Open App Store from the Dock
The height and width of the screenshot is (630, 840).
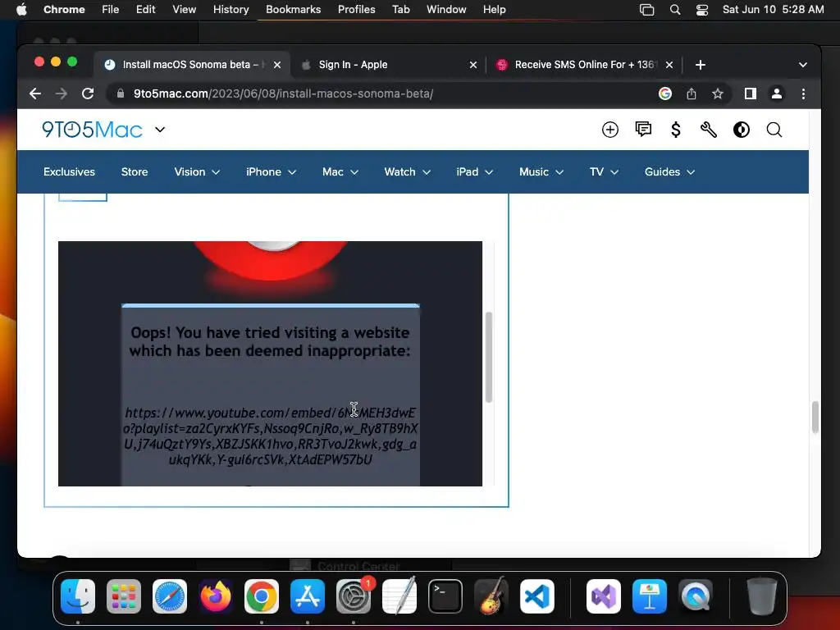(x=308, y=596)
